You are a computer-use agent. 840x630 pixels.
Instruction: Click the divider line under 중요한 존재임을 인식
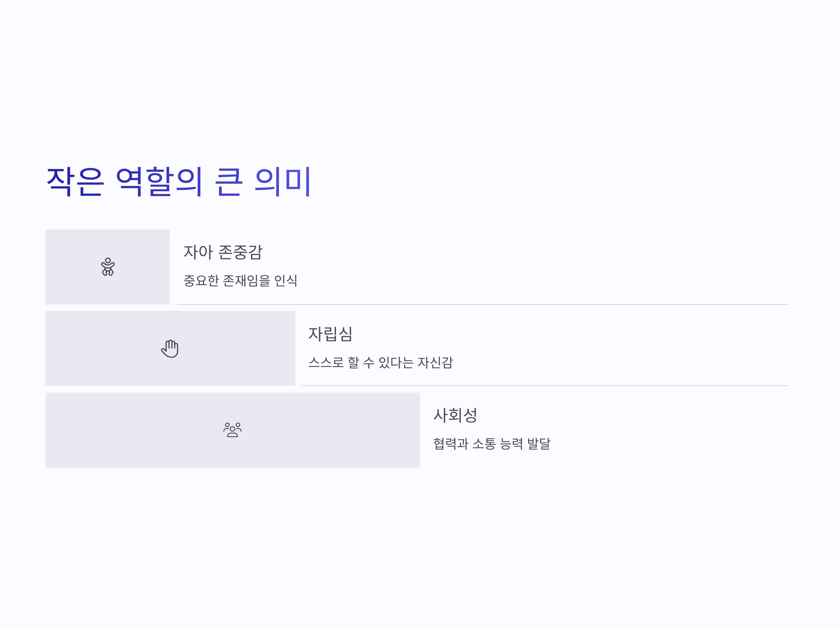(x=483, y=304)
